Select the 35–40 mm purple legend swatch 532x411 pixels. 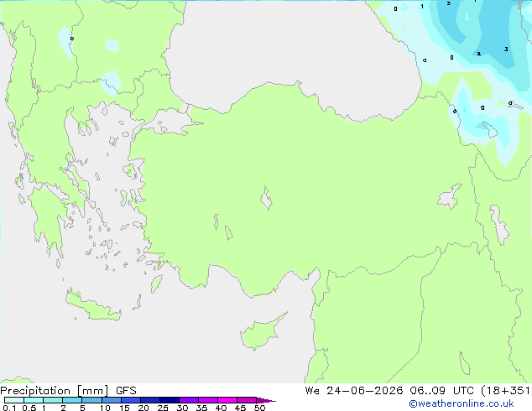tap(208, 400)
